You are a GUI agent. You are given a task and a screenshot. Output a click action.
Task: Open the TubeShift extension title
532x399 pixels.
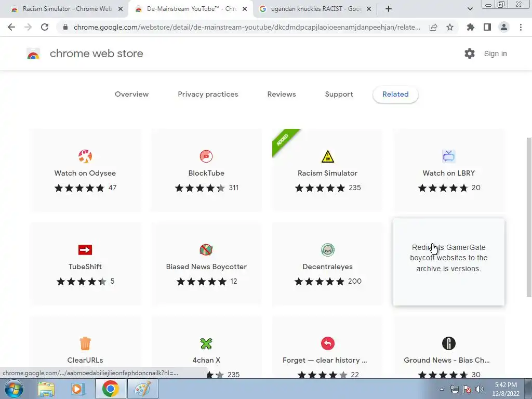point(85,267)
